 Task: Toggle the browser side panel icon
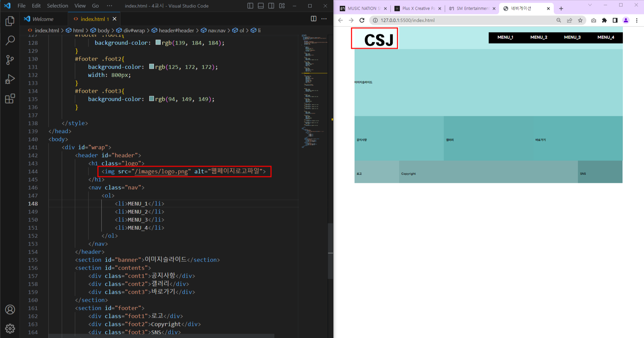pyautogui.click(x=615, y=20)
